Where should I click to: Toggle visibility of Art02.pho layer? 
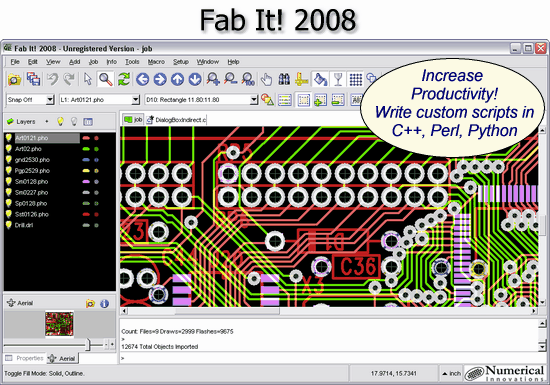coord(8,149)
